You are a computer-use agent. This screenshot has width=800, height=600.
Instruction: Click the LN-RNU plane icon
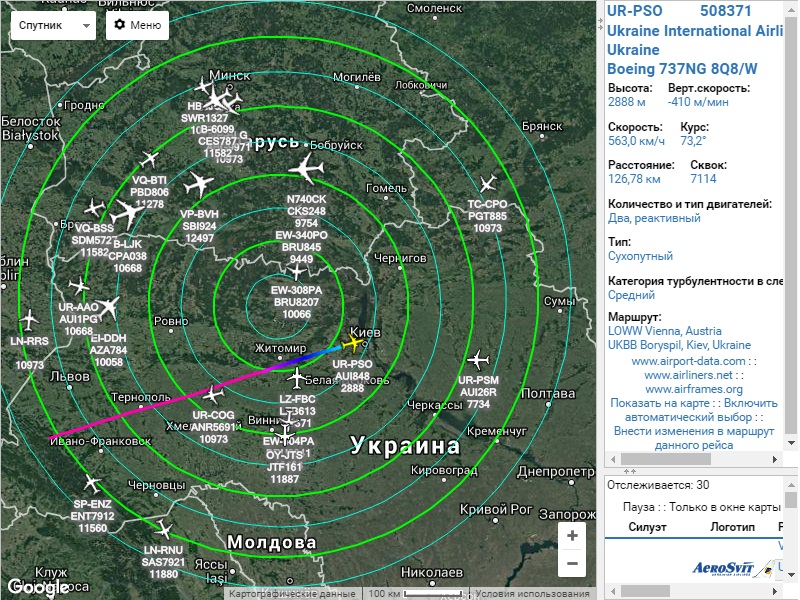(163, 529)
